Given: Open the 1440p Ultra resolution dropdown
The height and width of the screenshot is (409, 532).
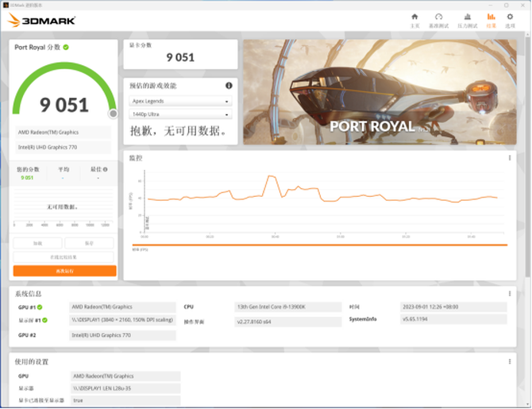Looking at the screenshot, I should (180, 114).
